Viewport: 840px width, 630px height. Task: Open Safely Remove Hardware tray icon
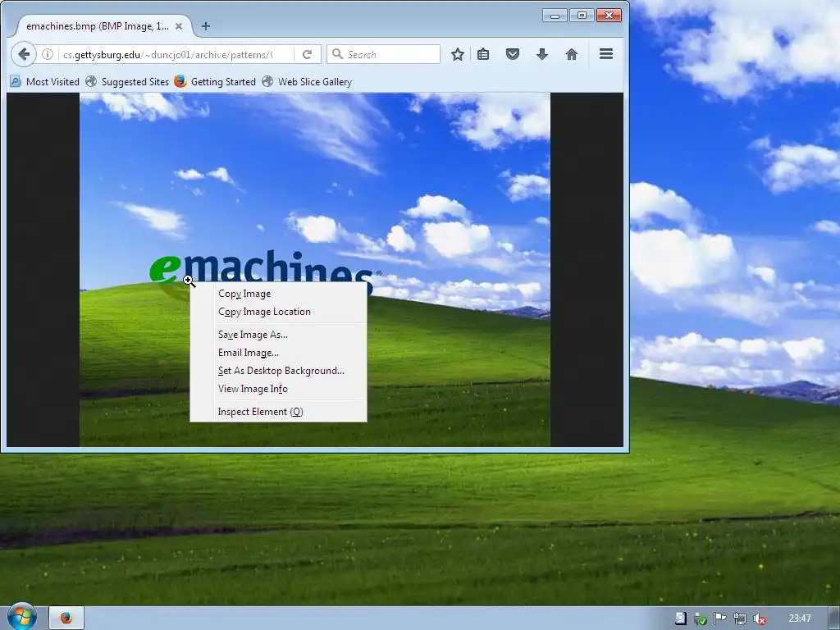(x=701, y=619)
